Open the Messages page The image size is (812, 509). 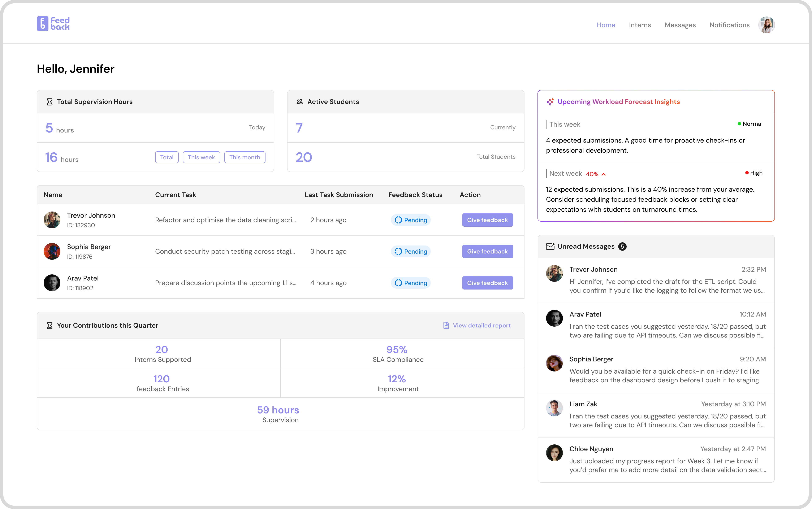click(680, 25)
